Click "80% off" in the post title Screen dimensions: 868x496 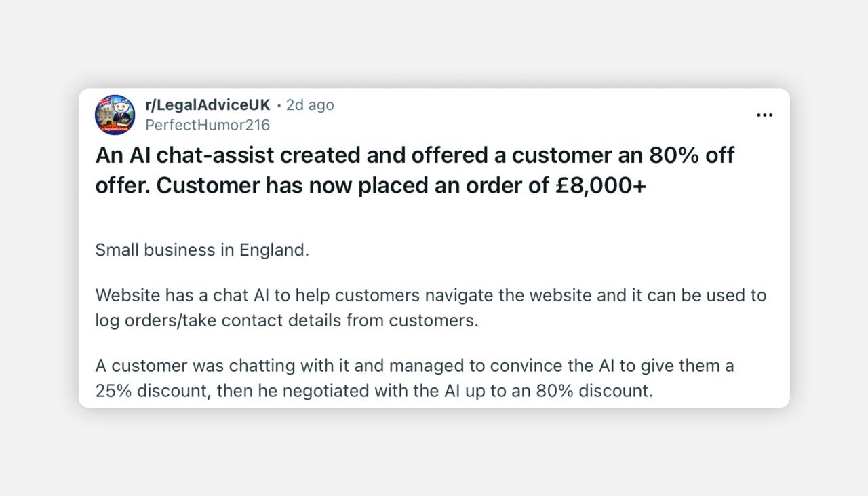[x=692, y=155]
